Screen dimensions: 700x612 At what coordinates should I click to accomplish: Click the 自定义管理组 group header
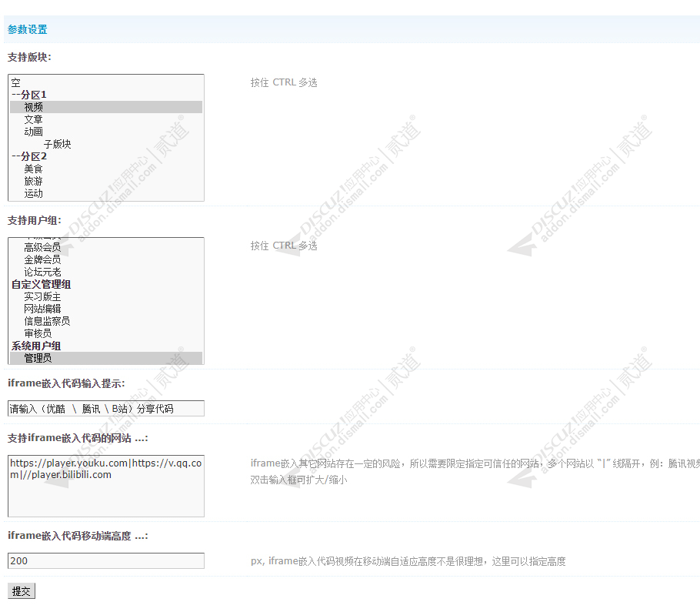(x=106, y=284)
